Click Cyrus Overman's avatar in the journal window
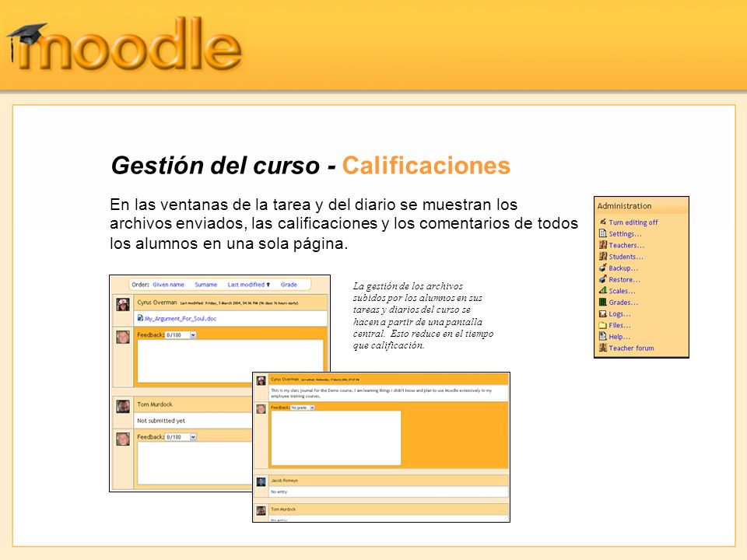The width and height of the screenshot is (747, 560). [261, 380]
